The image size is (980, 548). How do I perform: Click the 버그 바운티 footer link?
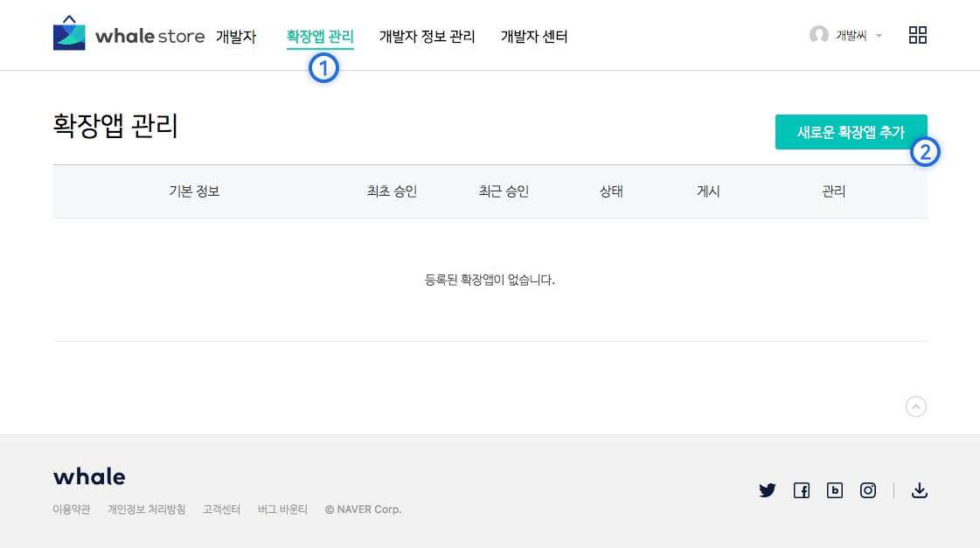(282, 510)
